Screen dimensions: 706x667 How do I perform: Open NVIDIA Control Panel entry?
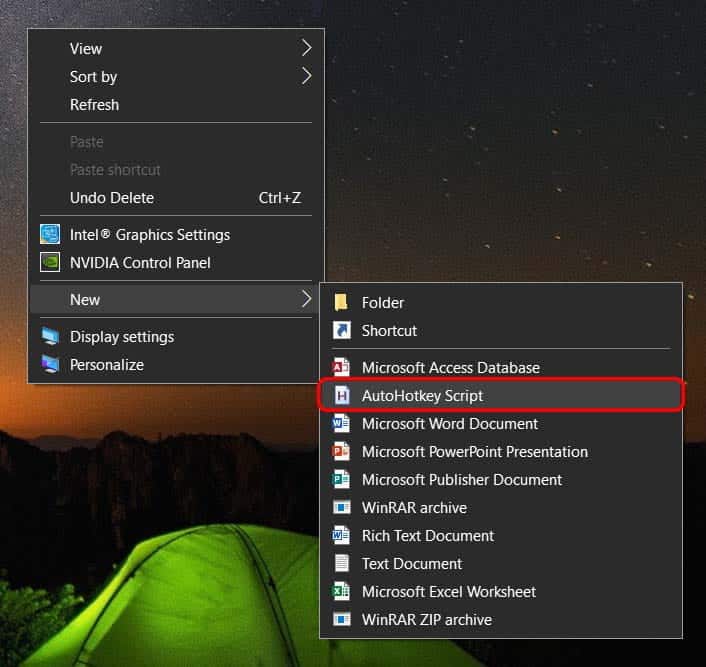point(176,262)
